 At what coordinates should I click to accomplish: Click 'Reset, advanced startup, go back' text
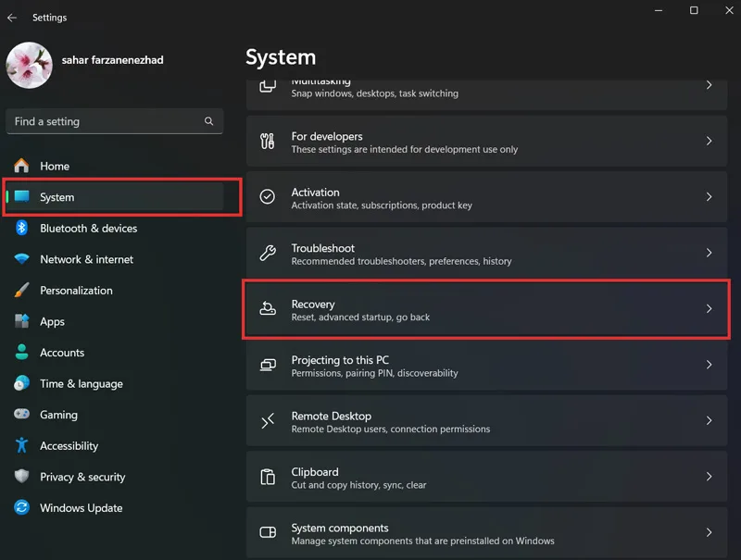[x=360, y=317]
